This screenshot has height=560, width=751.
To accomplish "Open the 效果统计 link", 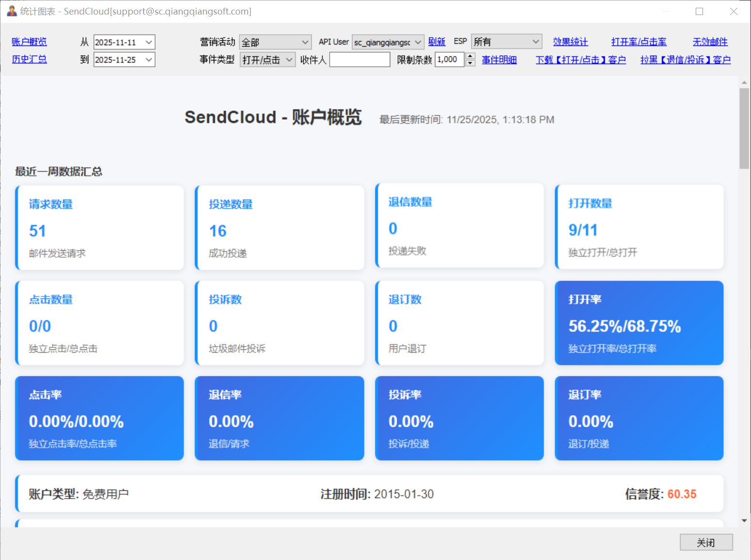I will (570, 42).
